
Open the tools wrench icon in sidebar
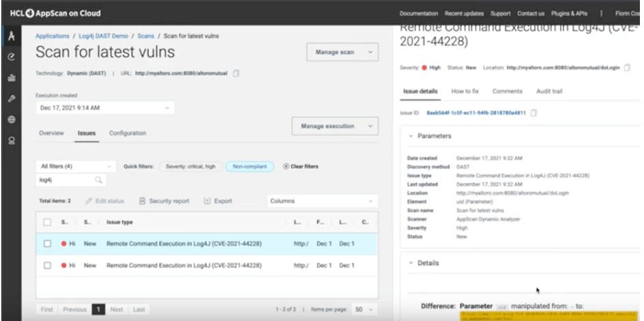click(x=11, y=98)
